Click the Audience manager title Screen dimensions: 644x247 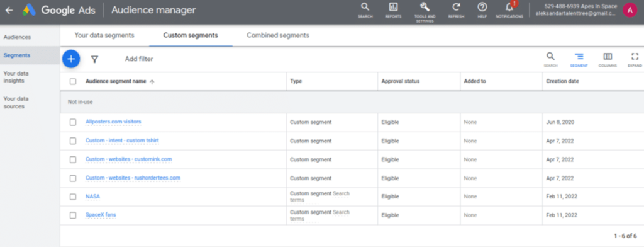(x=153, y=10)
